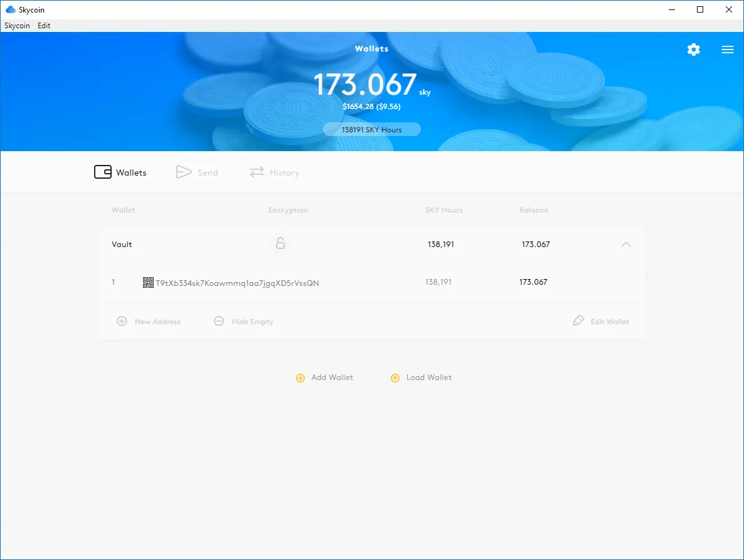744x560 pixels.
Task: Click Load Wallet
Action: coord(422,378)
